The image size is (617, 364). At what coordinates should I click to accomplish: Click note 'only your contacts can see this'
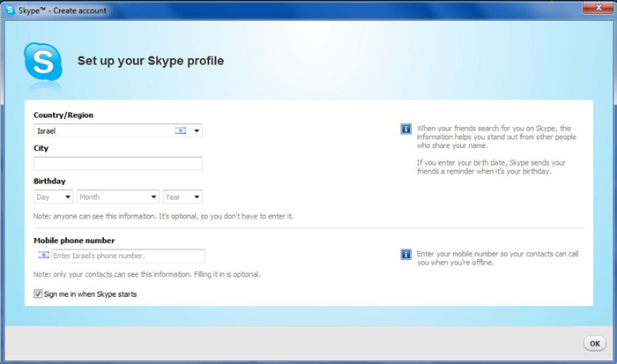click(147, 274)
